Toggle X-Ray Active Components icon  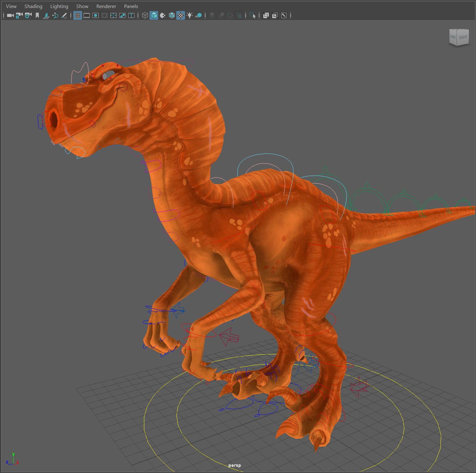pyautogui.click(x=275, y=15)
